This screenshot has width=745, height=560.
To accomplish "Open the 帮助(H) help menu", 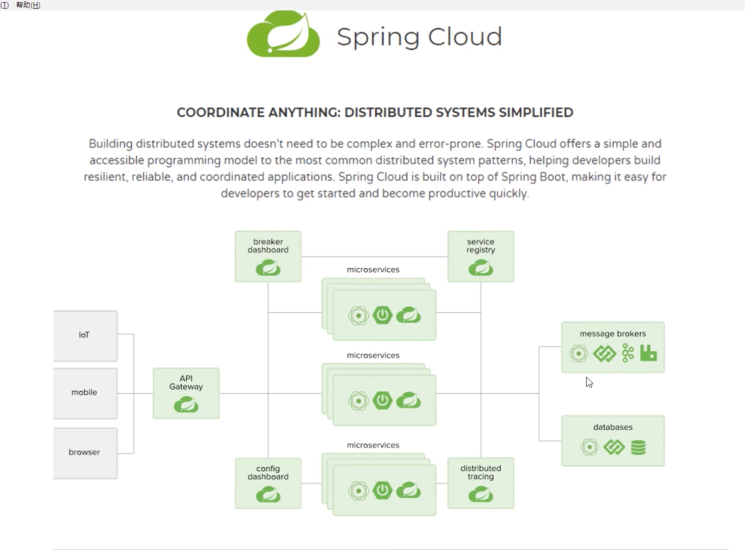I will 28,5.
